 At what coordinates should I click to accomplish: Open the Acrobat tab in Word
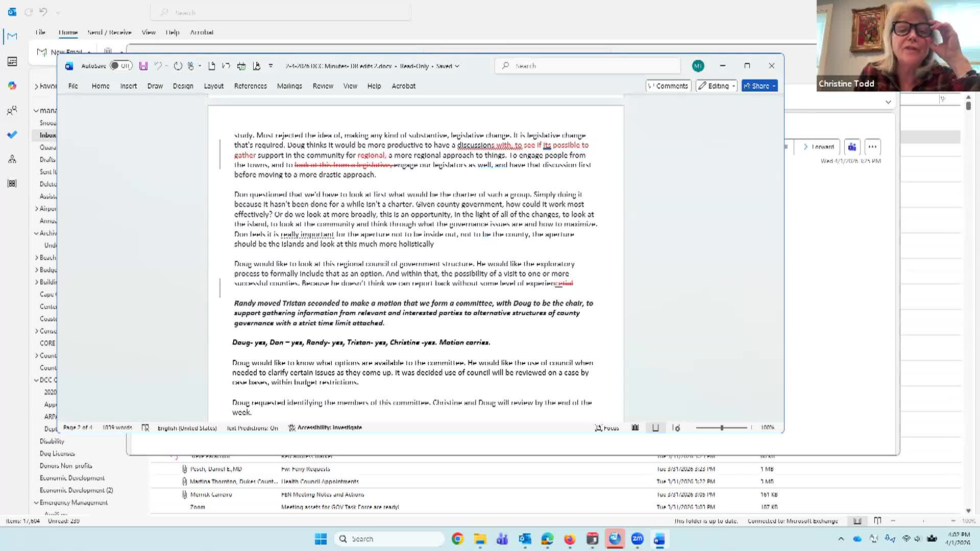click(403, 86)
